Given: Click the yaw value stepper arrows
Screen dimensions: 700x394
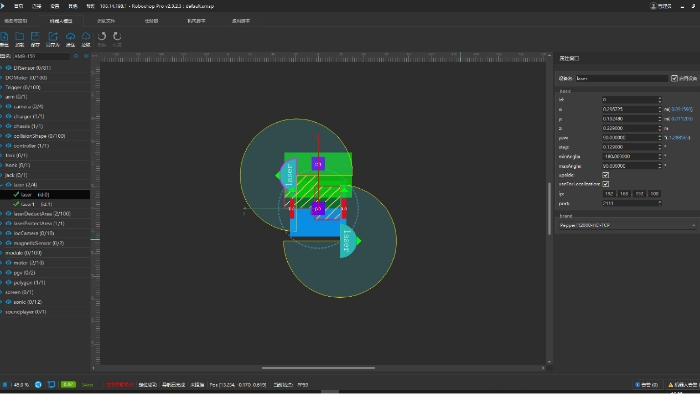Looking at the screenshot, I should click(x=659, y=137).
